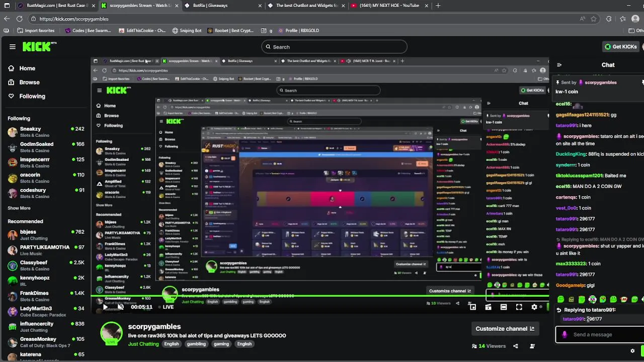Add page to favorites with the star icon
Screen dimensions: 644x362
[594, 19]
